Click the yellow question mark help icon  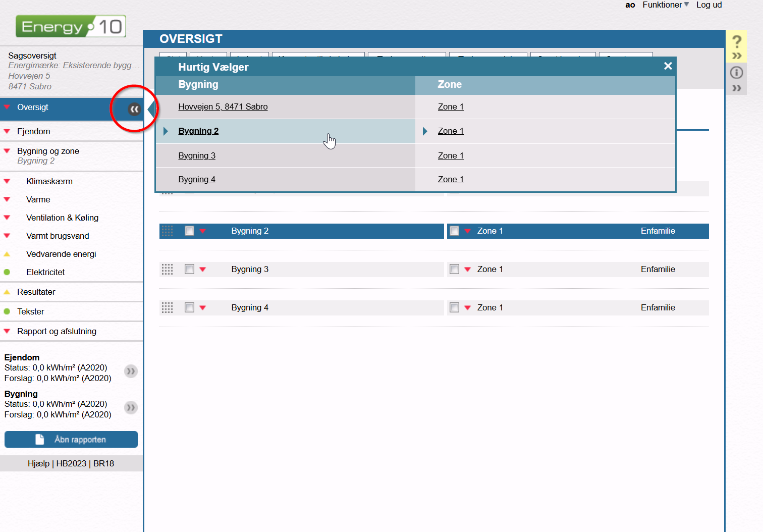coord(736,42)
